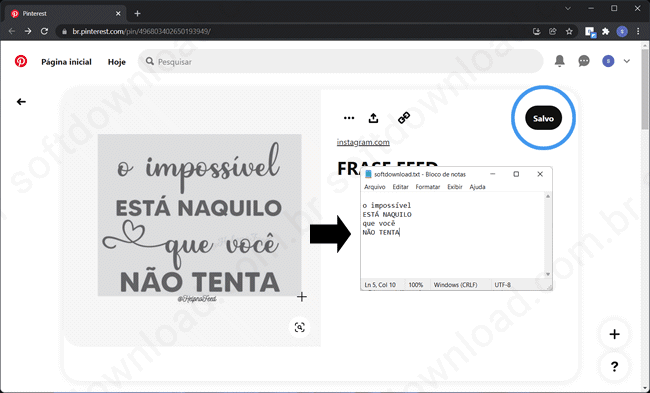Viewport: 650px width, 393px height.
Task: Click the Pesquisar search field
Action: 341,61
